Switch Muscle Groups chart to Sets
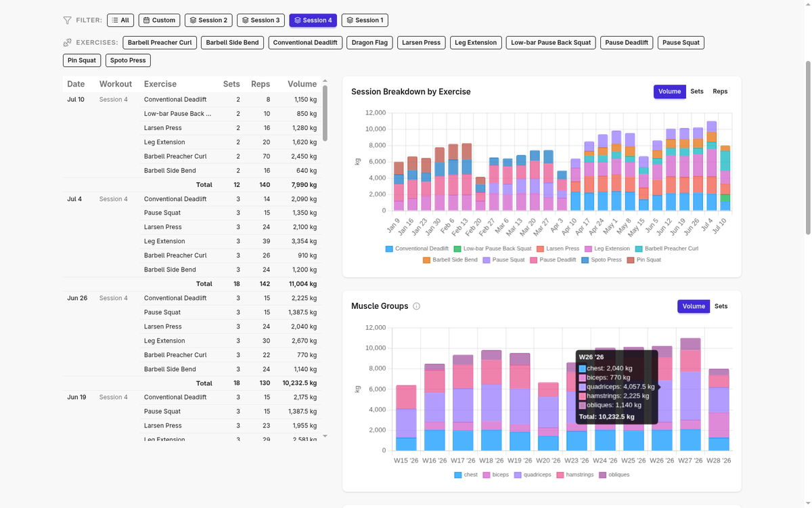The width and height of the screenshot is (812, 508). pos(721,306)
